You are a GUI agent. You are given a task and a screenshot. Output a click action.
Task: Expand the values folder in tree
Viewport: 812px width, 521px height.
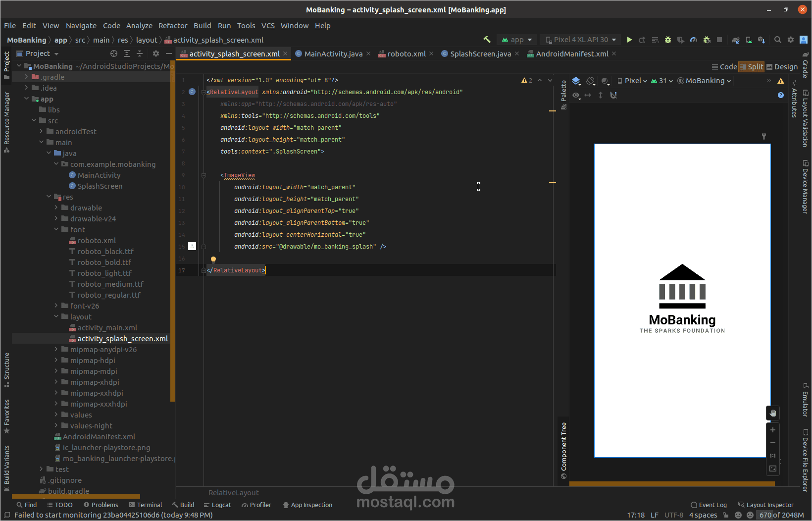(56, 415)
